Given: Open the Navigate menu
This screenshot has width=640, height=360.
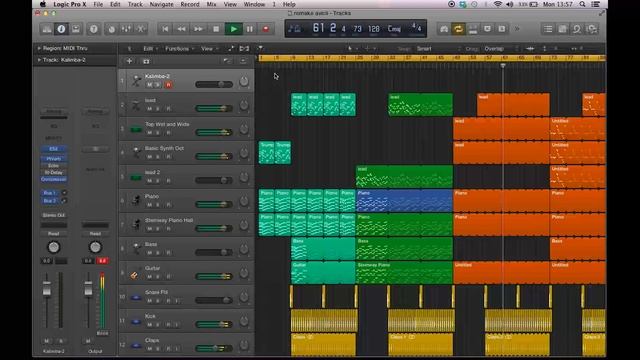Looking at the screenshot, I should point(162,4).
